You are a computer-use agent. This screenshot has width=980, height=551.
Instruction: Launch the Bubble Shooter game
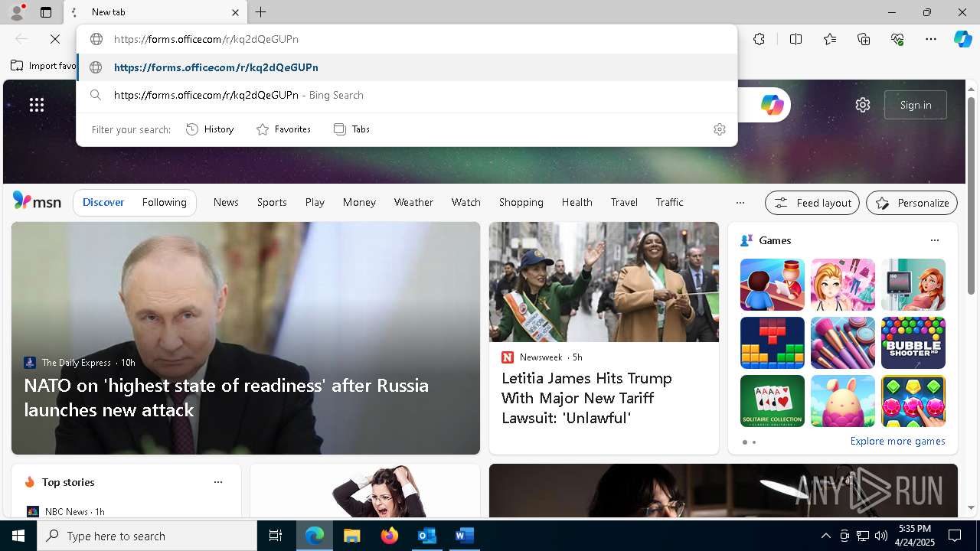pos(913,343)
